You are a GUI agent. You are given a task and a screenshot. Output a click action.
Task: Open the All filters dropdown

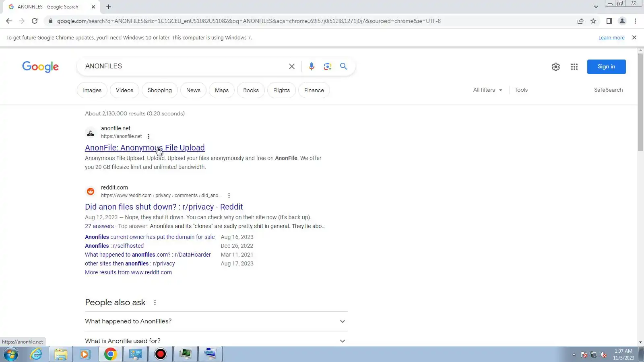(488, 90)
